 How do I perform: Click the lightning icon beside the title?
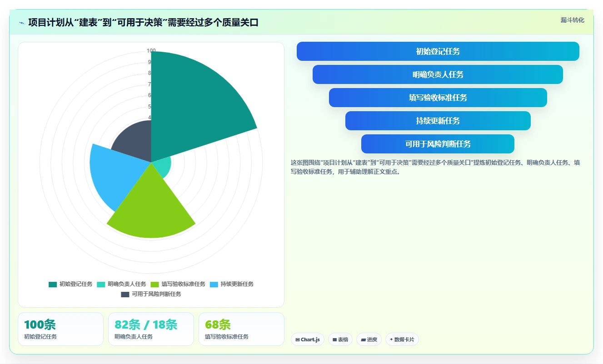pyautogui.click(x=21, y=23)
